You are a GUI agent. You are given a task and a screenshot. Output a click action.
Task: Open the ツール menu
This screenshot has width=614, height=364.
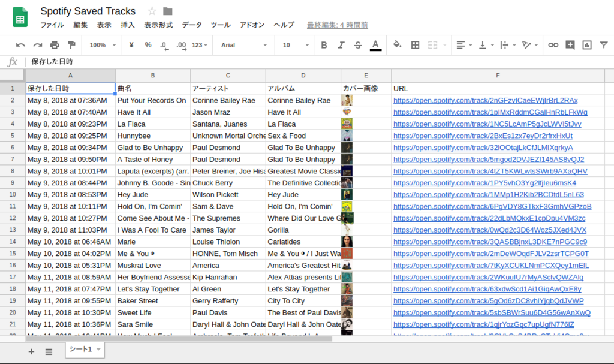click(x=221, y=25)
